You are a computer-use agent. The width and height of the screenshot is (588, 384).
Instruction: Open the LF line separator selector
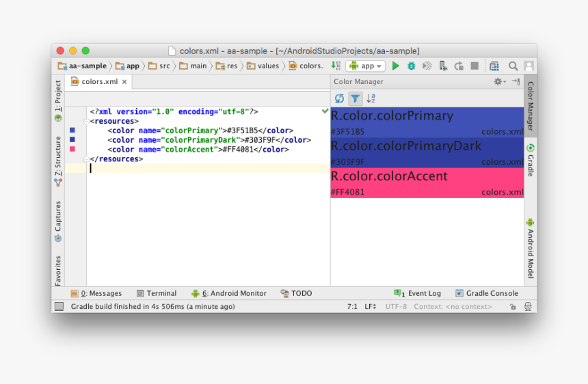point(370,307)
